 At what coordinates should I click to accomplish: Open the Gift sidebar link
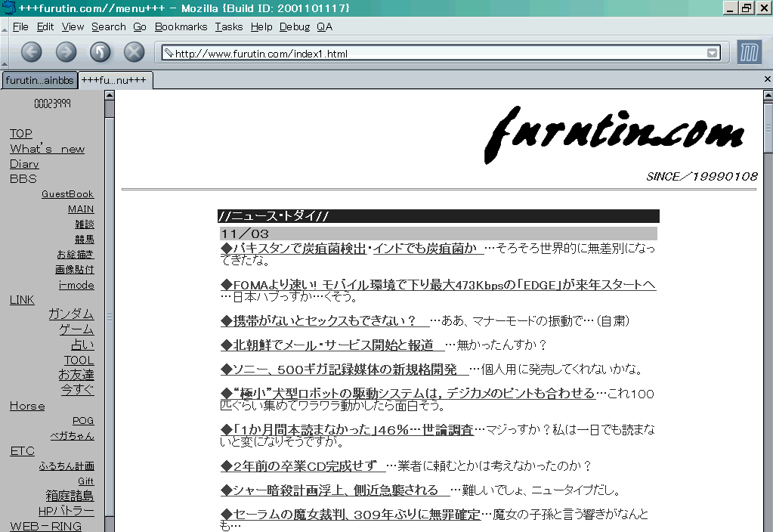tap(86, 481)
